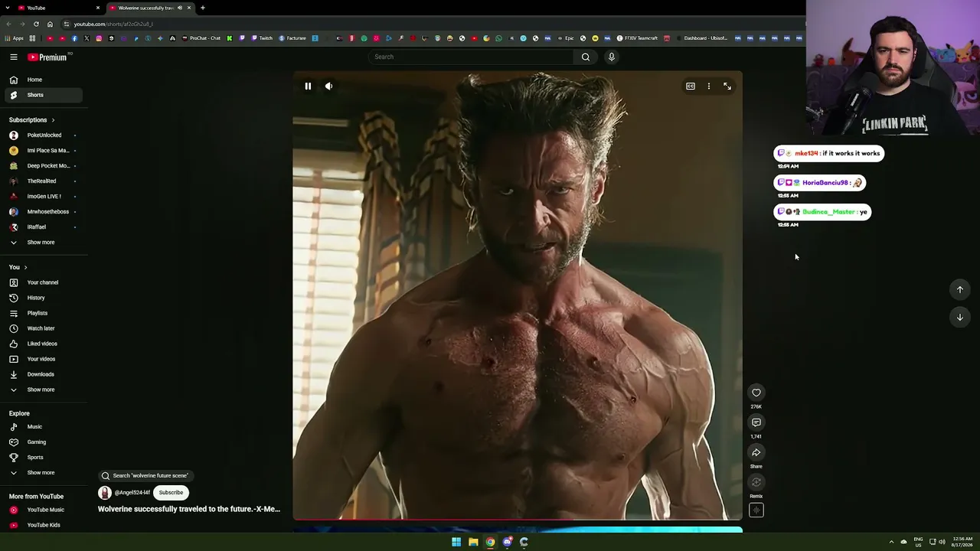Open Downloads
The image size is (980, 551).
coord(44,374)
